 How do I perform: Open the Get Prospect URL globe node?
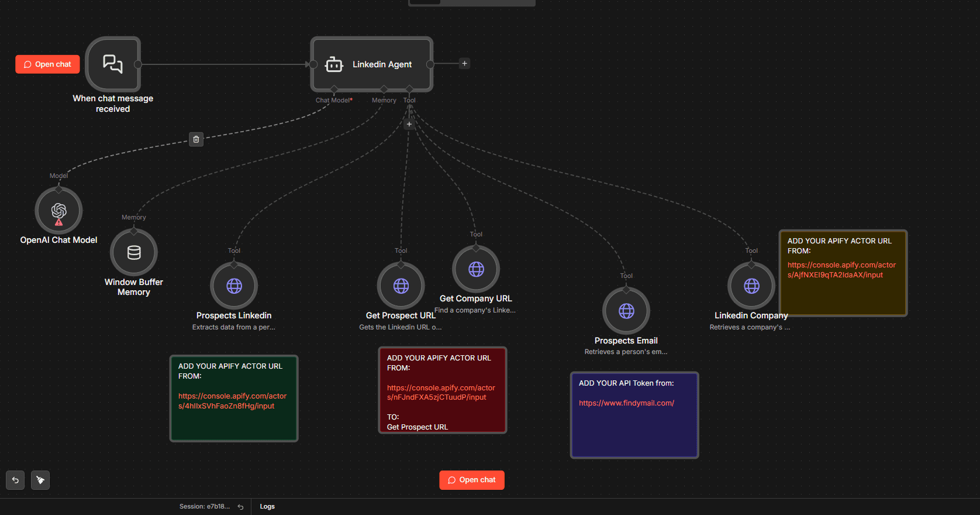pyautogui.click(x=401, y=286)
